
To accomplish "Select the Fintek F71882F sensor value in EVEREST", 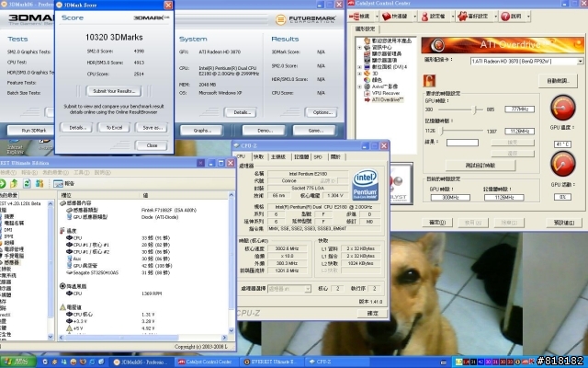I will click(x=169, y=210).
